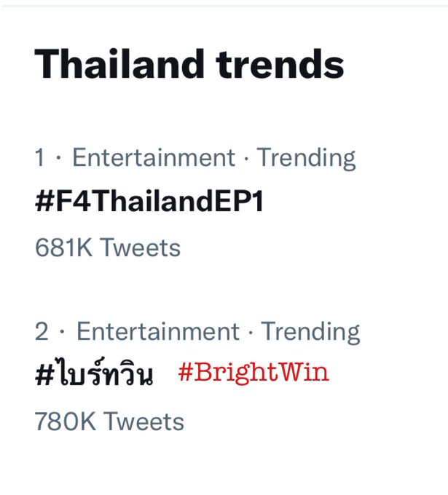Click the 681K number
The height and width of the screenshot is (495, 448).
point(63,247)
